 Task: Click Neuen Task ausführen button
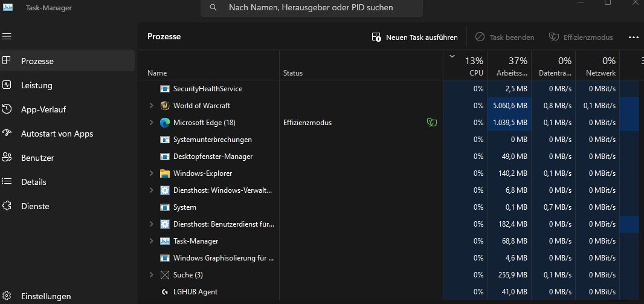coord(414,37)
